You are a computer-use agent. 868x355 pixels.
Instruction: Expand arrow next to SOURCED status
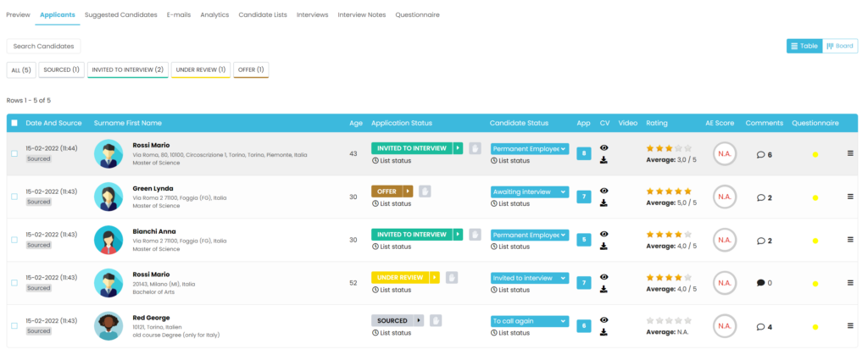coord(419,321)
